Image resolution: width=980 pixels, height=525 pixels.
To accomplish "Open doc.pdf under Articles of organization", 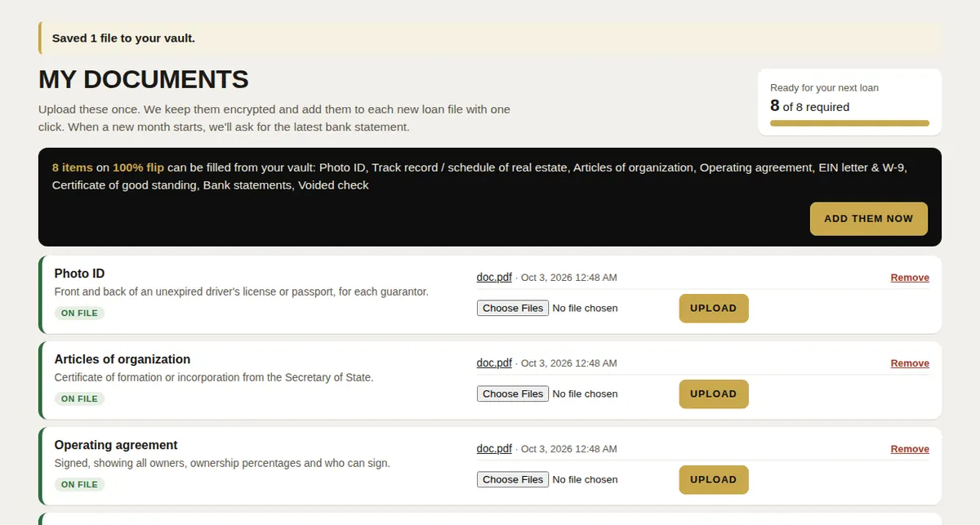I will pos(494,363).
